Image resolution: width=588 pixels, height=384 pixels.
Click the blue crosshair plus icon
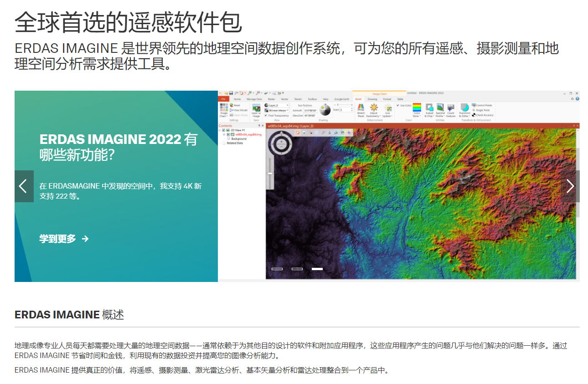[349, 133]
